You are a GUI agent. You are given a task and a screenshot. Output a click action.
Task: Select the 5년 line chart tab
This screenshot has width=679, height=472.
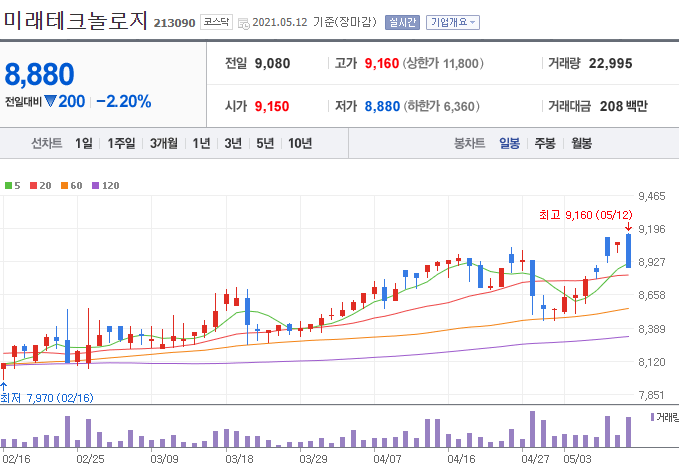coord(265,143)
